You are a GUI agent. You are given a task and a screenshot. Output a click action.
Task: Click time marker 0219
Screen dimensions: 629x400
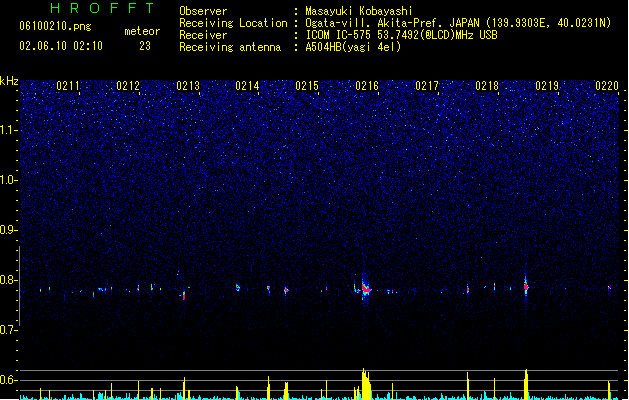(547, 86)
